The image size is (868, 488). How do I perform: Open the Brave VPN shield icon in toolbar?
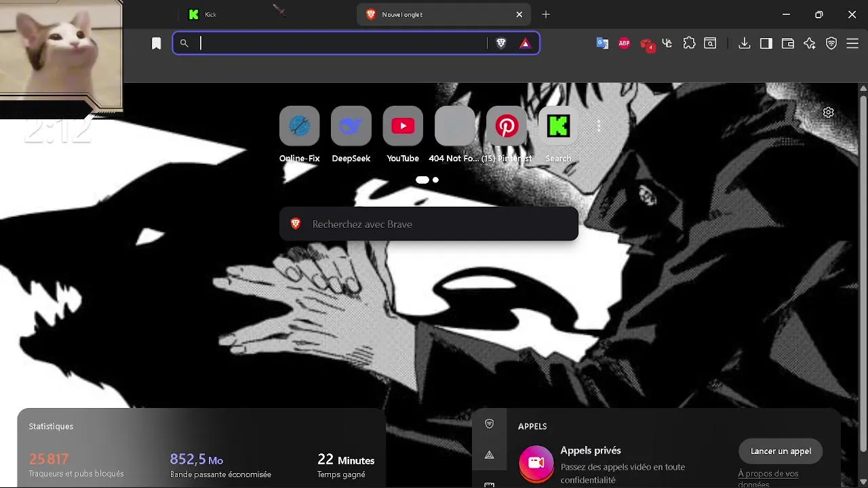pos(831,43)
